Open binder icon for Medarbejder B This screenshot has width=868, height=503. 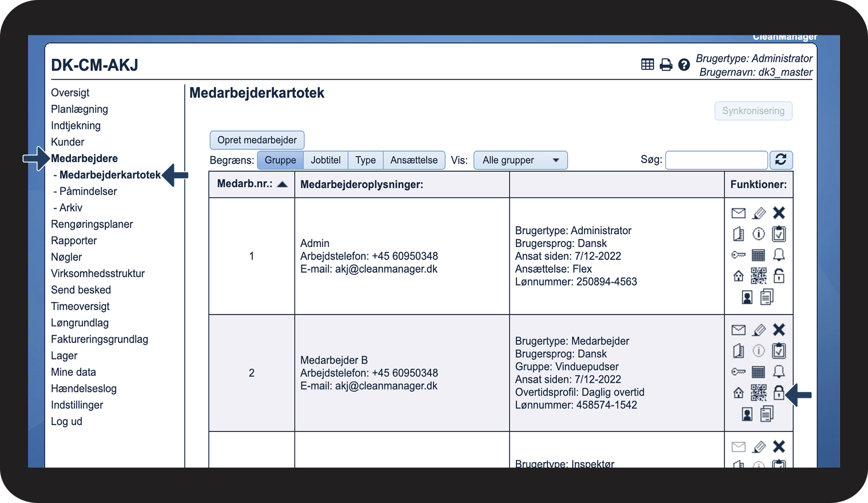coord(738,351)
